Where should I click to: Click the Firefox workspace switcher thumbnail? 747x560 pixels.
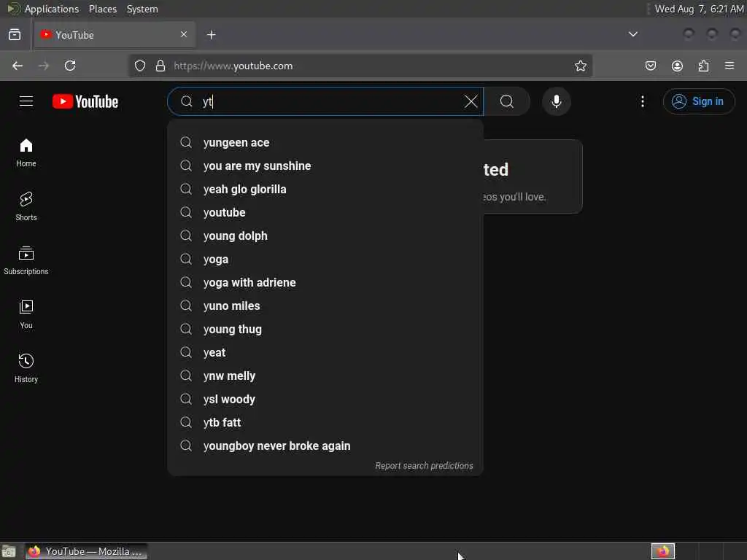point(663,551)
